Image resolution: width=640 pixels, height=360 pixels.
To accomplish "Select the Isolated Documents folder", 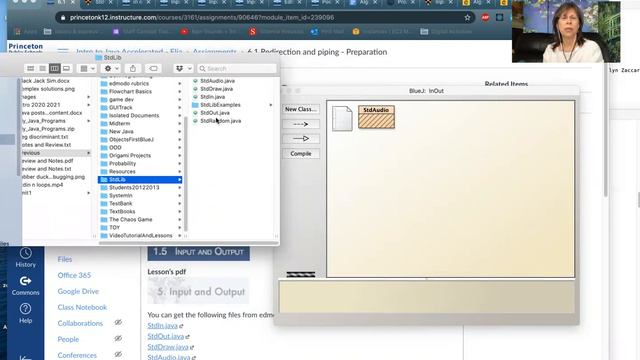I will (134, 116).
